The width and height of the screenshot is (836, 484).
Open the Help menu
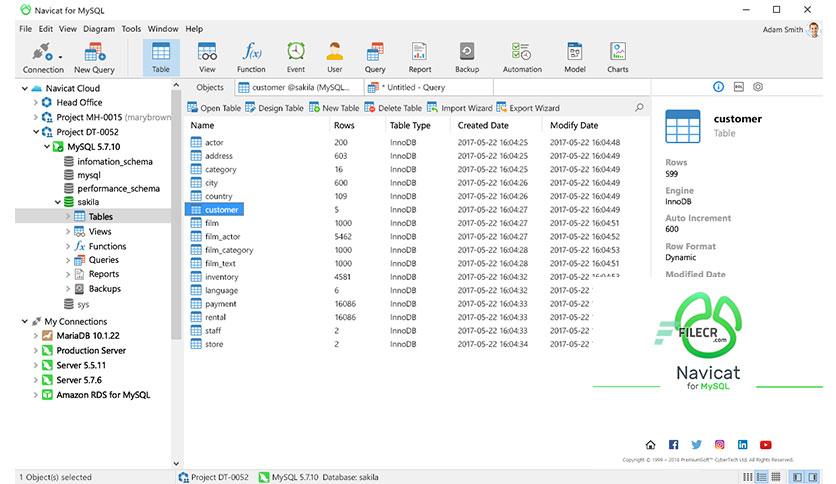coord(194,29)
